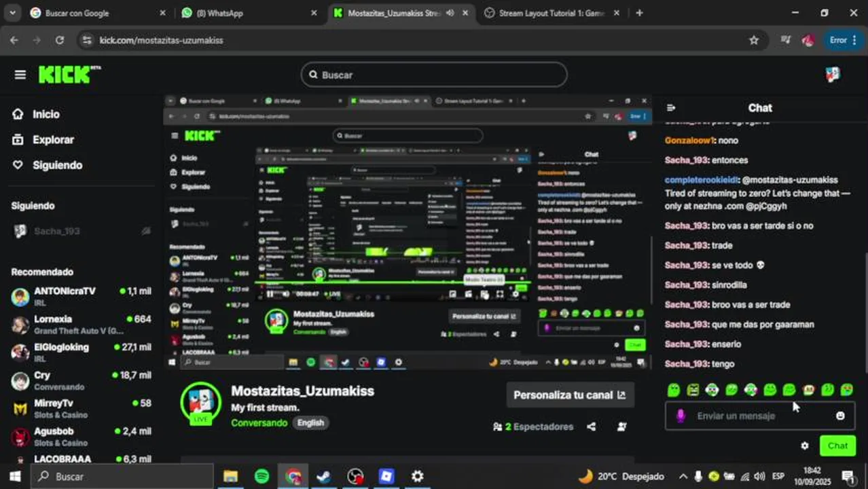This screenshot has width=868, height=489.
Task: Click the kick.com address bar URL
Action: click(x=161, y=40)
